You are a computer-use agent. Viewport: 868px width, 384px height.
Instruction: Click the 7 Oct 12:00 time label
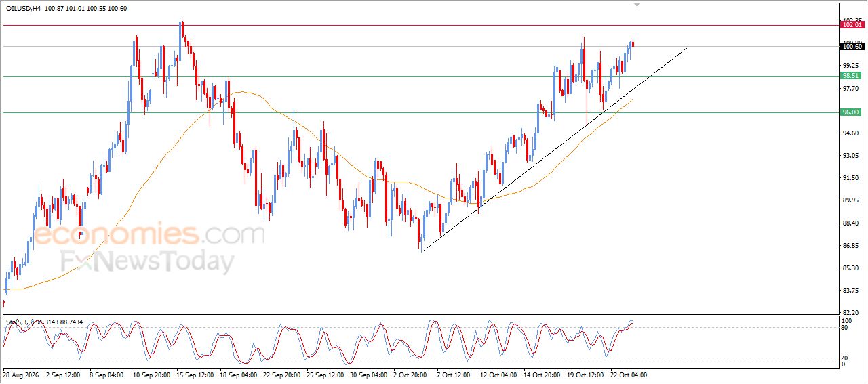point(453,375)
